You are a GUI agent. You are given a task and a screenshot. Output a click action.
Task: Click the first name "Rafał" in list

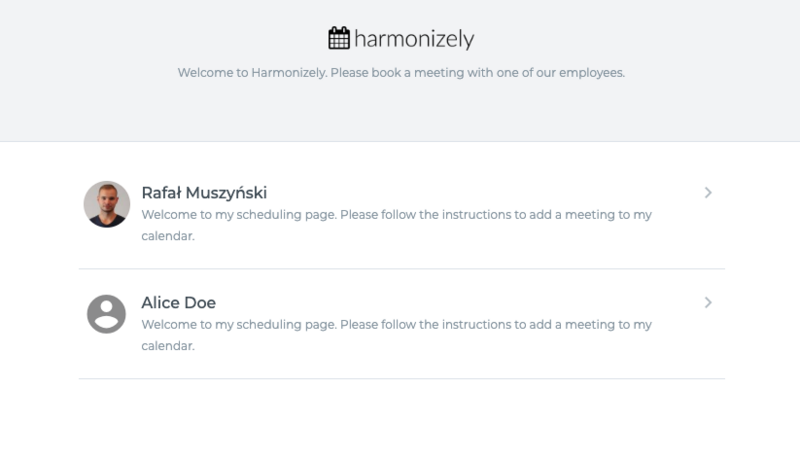[x=163, y=193]
